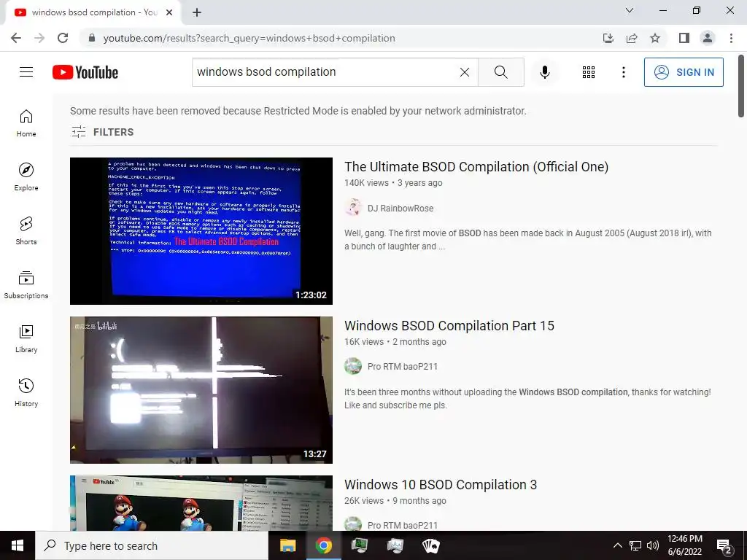This screenshot has width=747, height=560.
Task: Share this page from the address bar
Action: tap(632, 38)
